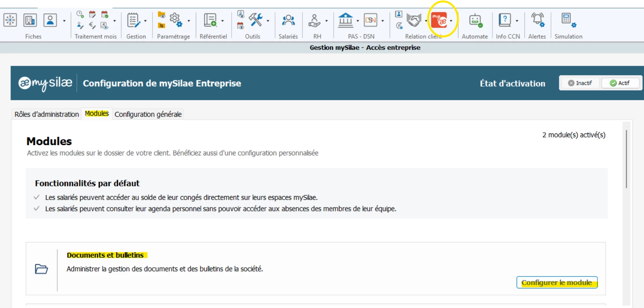Expand the Traitement mois dropdown arrow
This screenshot has height=308, width=644.
(114, 21)
